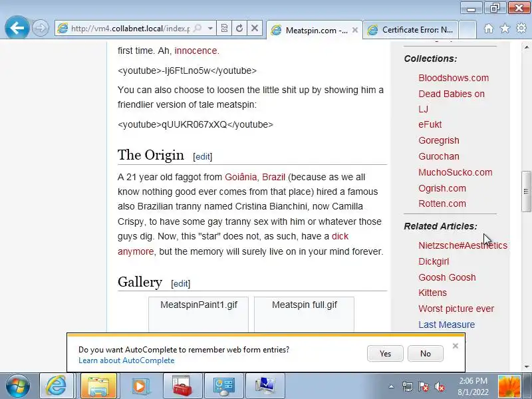Click the innocence link
Viewport: 532px width, 399px height.
click(x=196, y=51)
